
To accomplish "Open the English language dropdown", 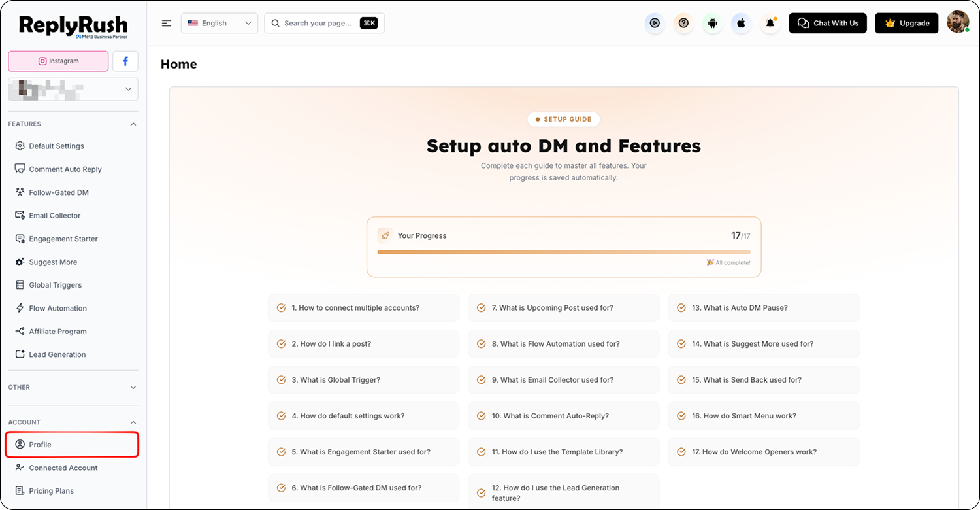I will [x=220, y=23].
